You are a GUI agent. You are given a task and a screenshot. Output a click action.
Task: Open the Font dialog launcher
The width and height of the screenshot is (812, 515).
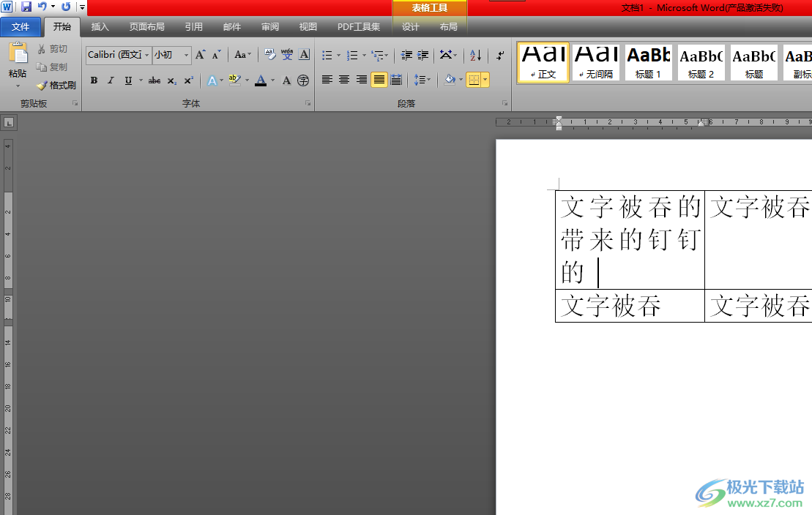click(308, 104)
